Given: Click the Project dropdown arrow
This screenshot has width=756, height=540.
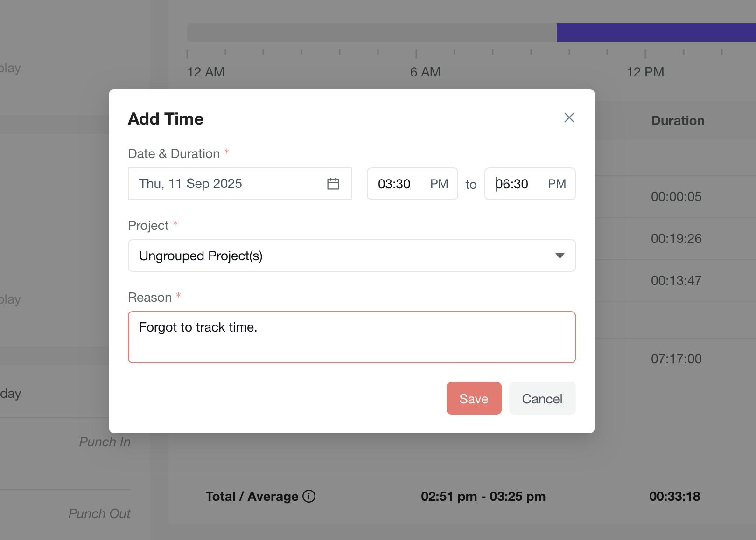Looking at the screenshot, I should point(560,256).
